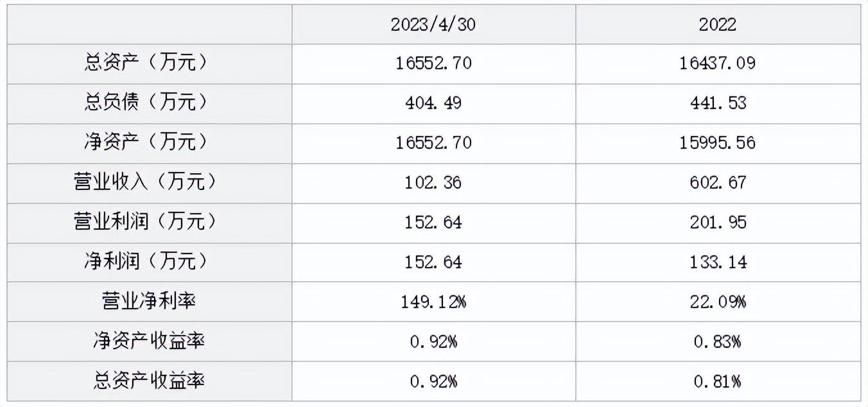Image resolution: width=868 pixels, height=407 pixels.
Task: Select the 净利润（万元） row label
Action: (x=147, y=261)
